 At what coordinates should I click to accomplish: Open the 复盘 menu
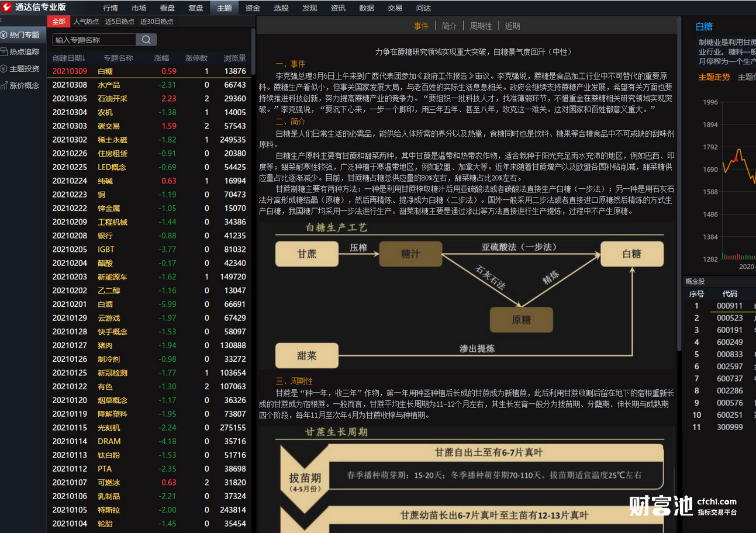click(196, 8)
